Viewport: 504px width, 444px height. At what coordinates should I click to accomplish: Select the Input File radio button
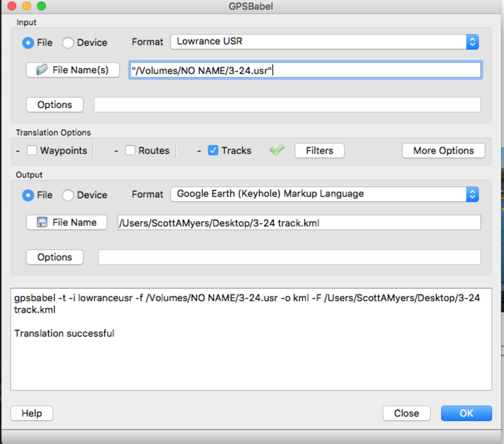(x=28, y=43)
